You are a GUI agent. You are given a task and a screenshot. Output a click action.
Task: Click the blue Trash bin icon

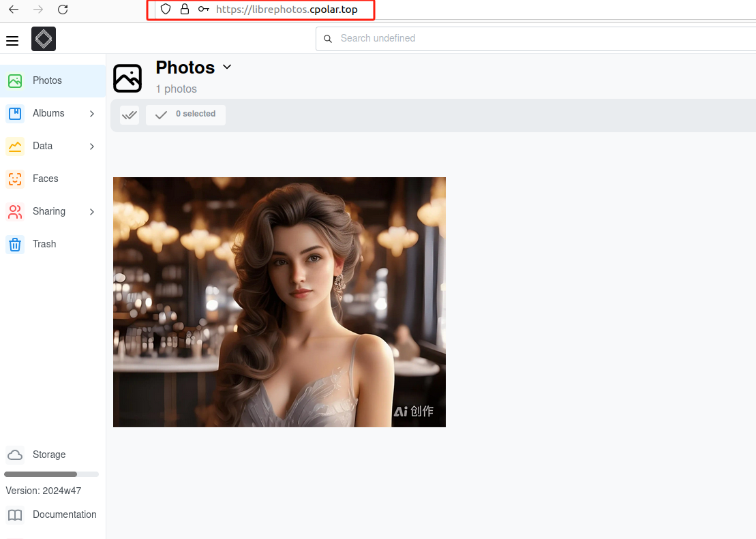tap(15, 245)
